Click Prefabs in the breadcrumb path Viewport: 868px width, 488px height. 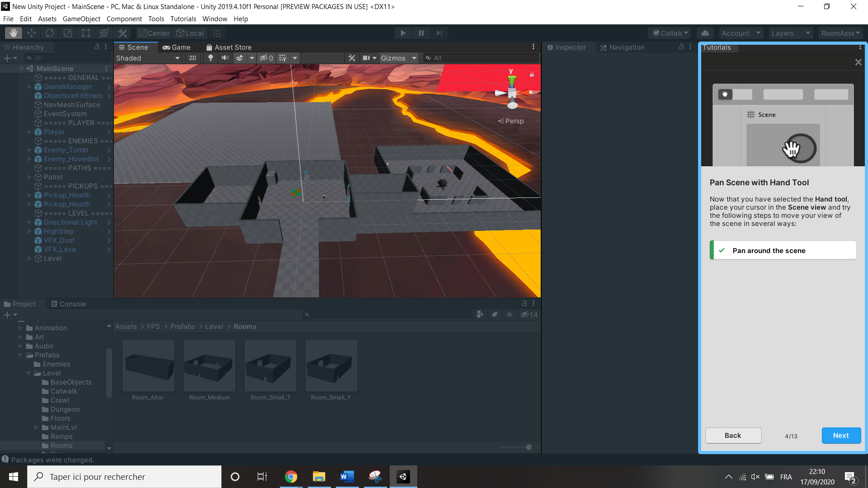(x=183, y=327)
